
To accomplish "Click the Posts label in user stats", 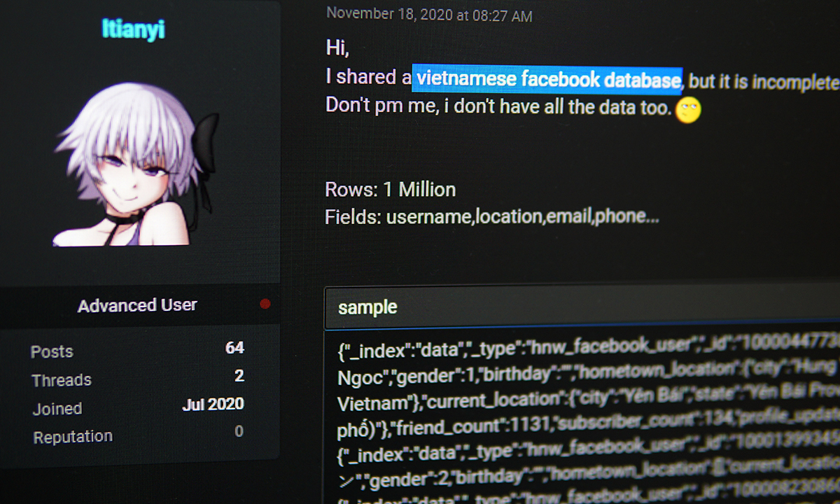I will [x=52, y=351].
